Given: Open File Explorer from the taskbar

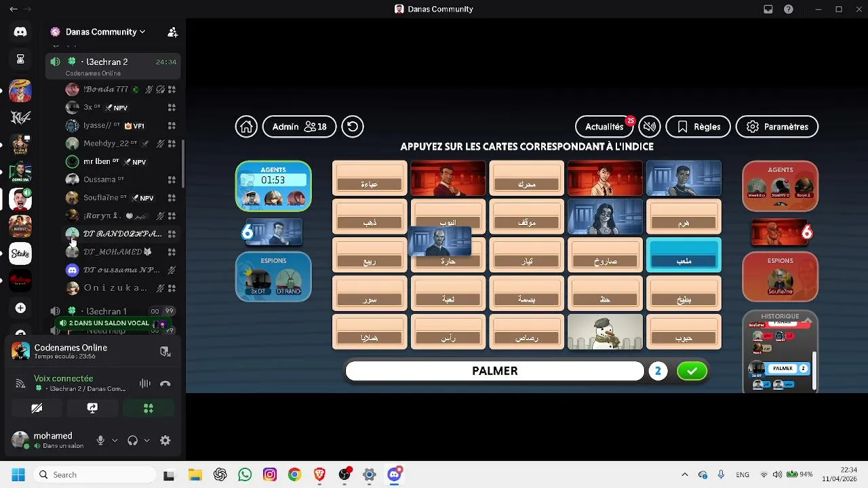Looking at the screenshot, I should click(195, 475).
